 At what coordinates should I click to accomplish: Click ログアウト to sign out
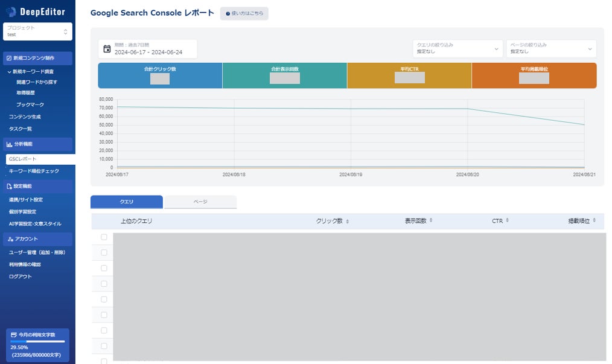coord(21,277)
